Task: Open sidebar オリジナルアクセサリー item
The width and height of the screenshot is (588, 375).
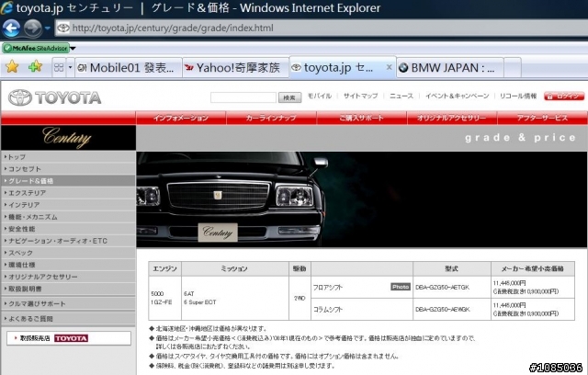Action: (x=68, y=278)
